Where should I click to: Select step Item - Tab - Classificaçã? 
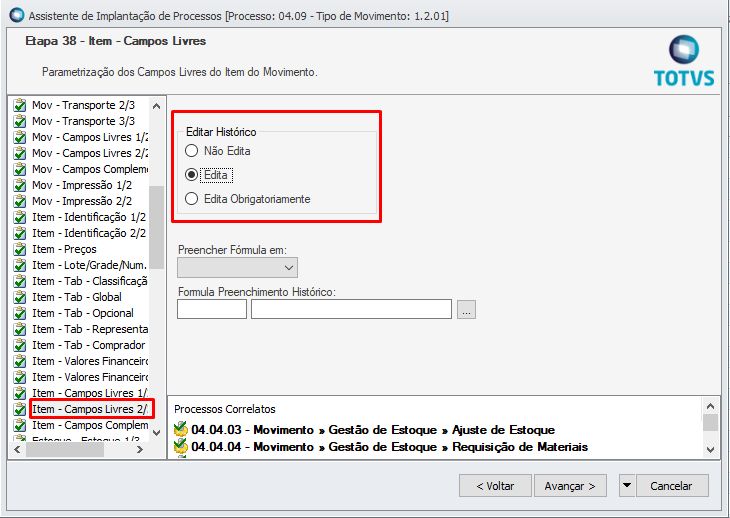[90, 282]
